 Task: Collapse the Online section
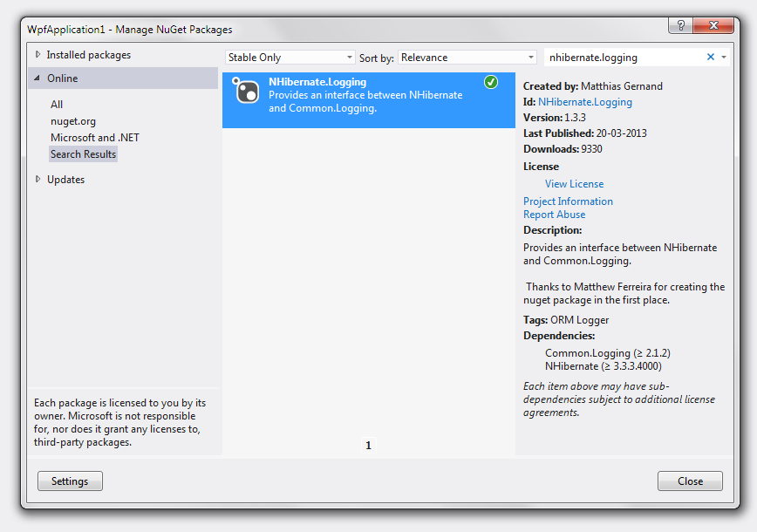point(38,78)
